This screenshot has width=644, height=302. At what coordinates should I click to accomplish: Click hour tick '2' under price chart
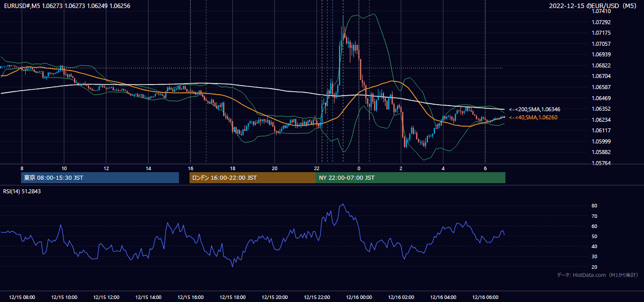click(x=401, y=168)
